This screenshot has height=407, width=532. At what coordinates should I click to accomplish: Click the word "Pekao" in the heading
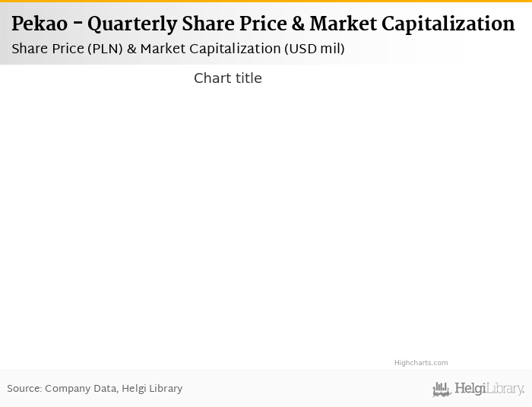(x=39, y=24)
